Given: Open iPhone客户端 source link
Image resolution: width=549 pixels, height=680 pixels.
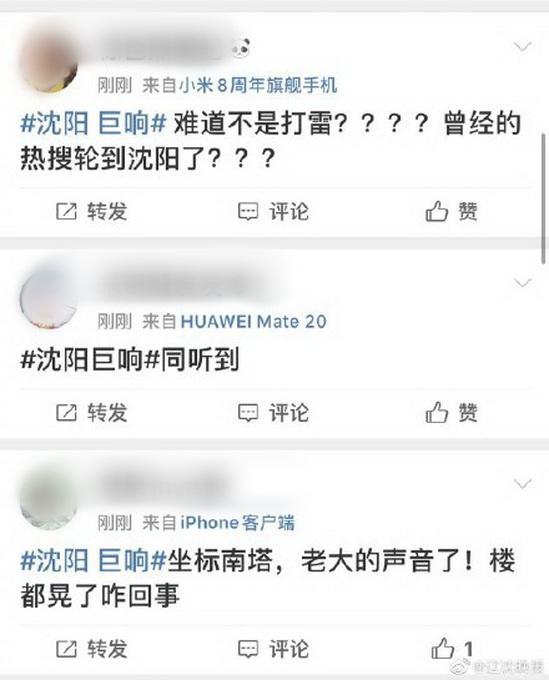Looking at the screenshot, I should [x=237, y=523].
